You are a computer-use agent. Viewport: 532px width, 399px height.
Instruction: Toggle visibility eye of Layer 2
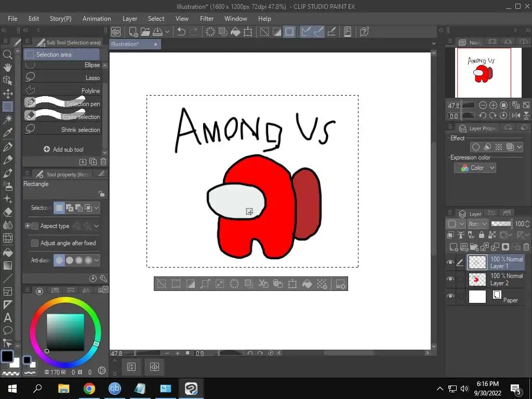tap(450, 279)
